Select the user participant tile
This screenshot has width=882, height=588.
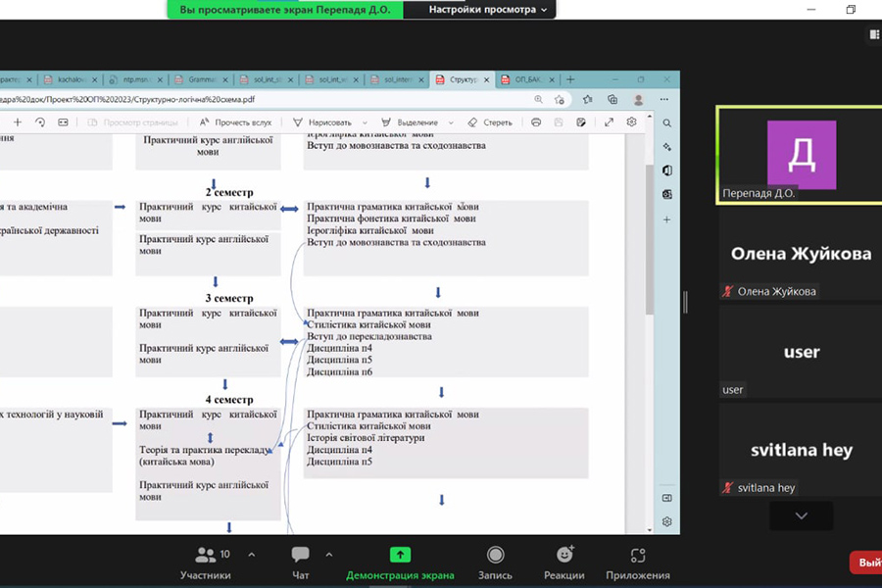click(800, 352)
